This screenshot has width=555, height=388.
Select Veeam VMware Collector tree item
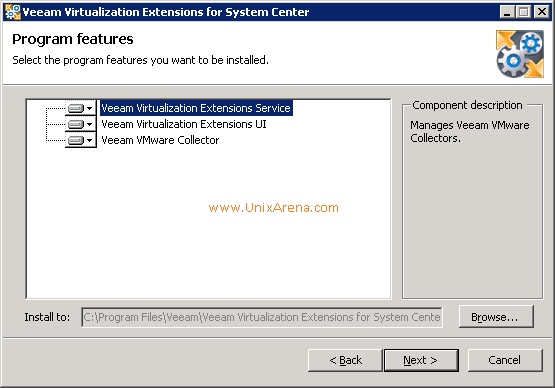[x=160, y=140]
